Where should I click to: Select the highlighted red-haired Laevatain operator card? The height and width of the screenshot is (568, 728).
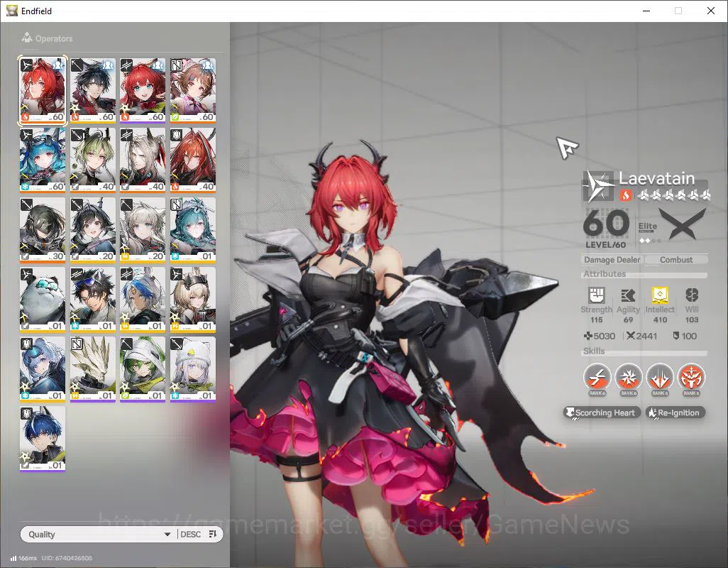click(43, 91)
